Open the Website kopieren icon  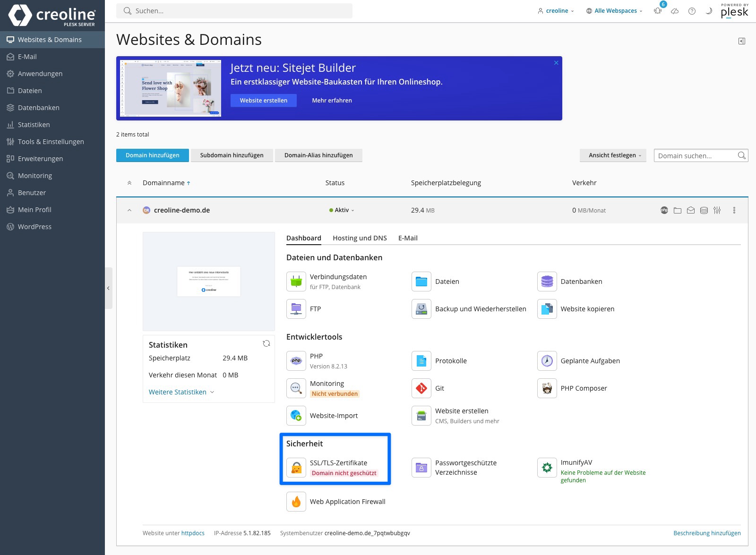point(547,309)
